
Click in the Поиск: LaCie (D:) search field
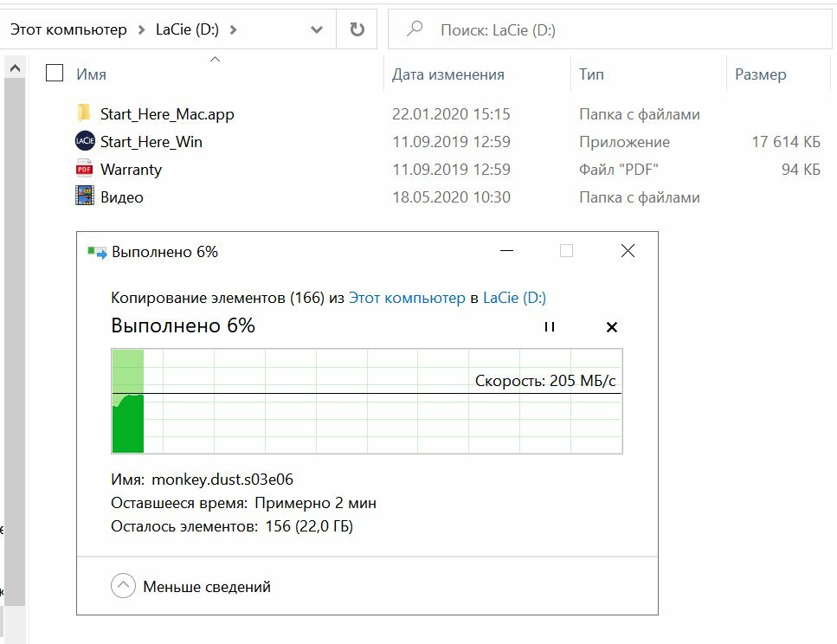[610, 29]
